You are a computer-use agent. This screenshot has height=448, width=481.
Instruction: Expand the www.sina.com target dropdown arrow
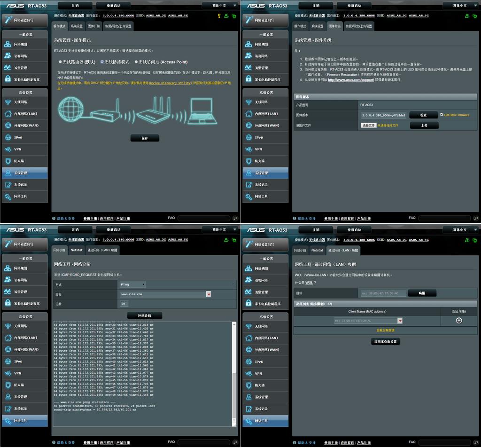pyautogui.click(x=208, y=294)
